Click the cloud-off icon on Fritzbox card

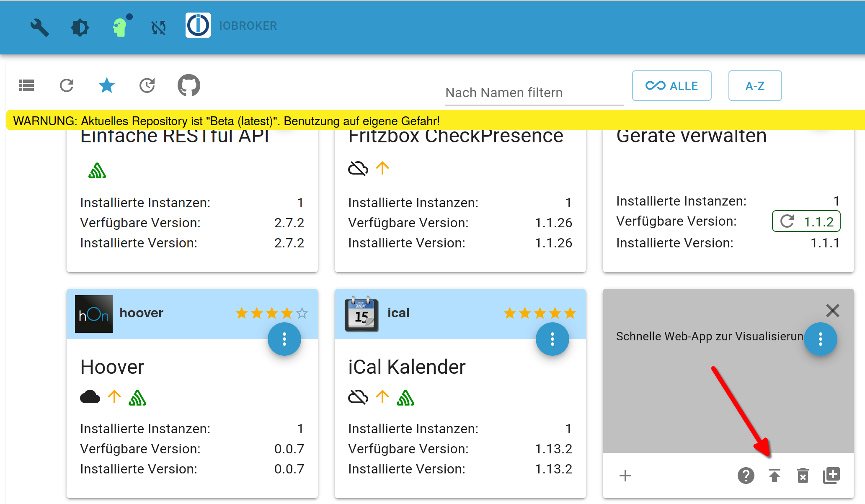(x=358, y=169)
